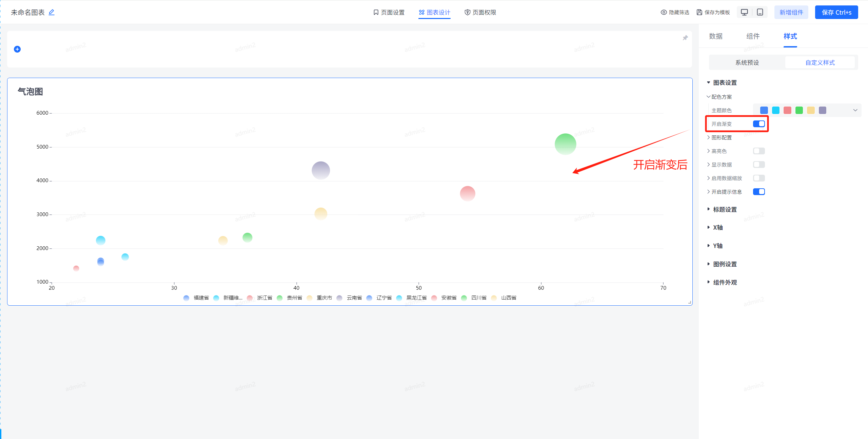The height and width of the screenshot is (439, 868).
Task: Click the 未命名图表 page title
Action: [28, 12]
